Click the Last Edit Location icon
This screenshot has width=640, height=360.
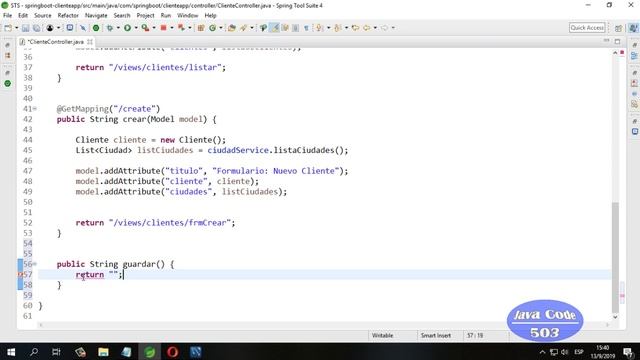pyautogui.click(x=356, y=28)
